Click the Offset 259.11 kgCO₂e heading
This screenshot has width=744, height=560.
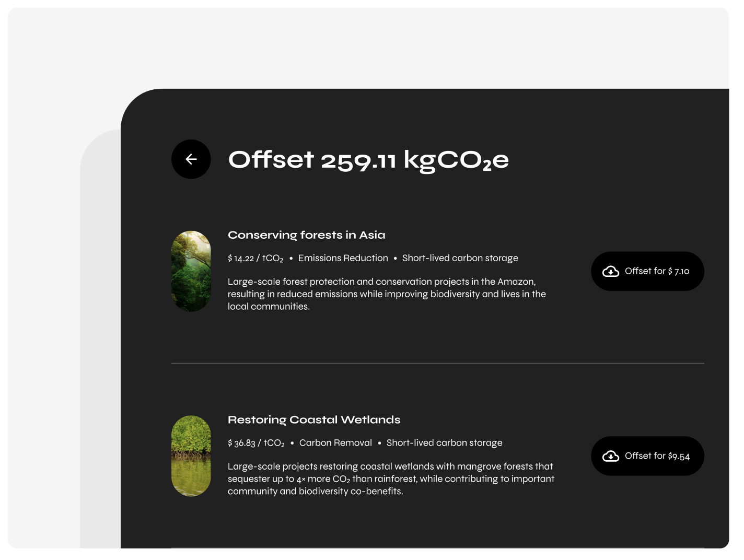point(368,160)
